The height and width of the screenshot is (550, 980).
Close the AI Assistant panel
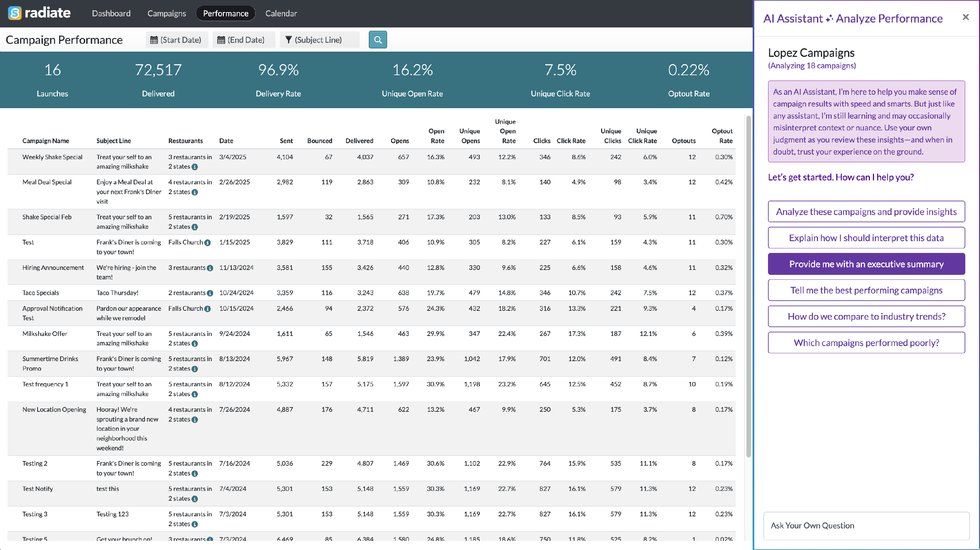(965, 17)
